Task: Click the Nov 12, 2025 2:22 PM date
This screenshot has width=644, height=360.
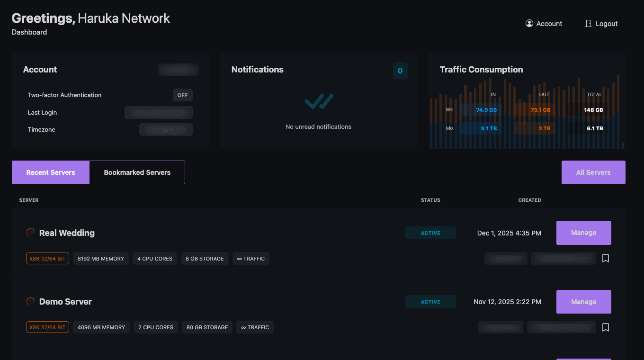Action: click(x=507, y=302)
